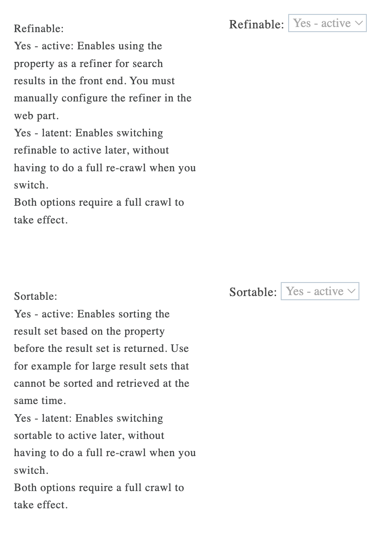This screenshot has width=392, height=539.
Task: Click the full crawl note under Sortable
Action: pyautogui.click(x=98, y=496)
